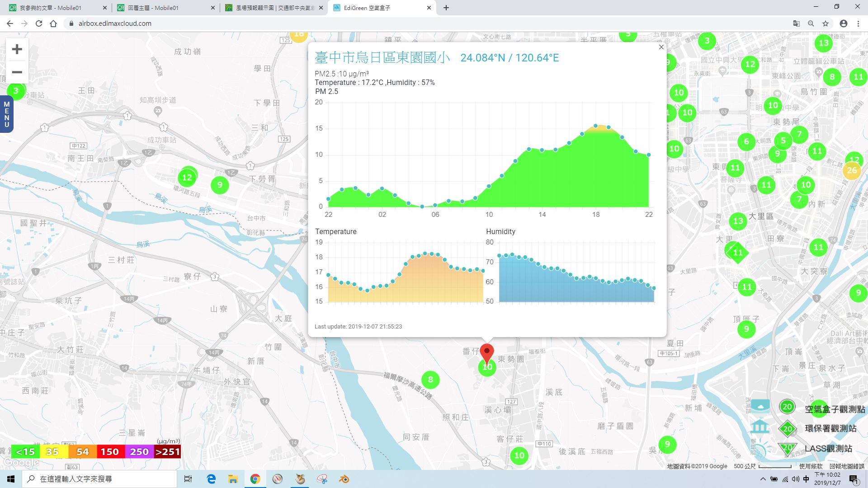Open the translate page icon
The width and height of the screenshot is (868, 488).
[797, 23]
